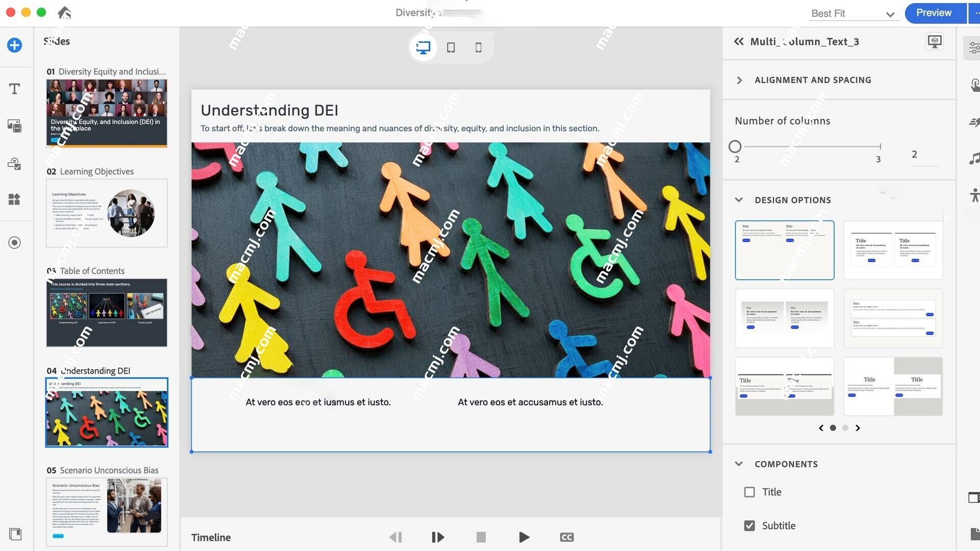Select the tablet view icon
980x551 pixels.
[x=450, y=47]
